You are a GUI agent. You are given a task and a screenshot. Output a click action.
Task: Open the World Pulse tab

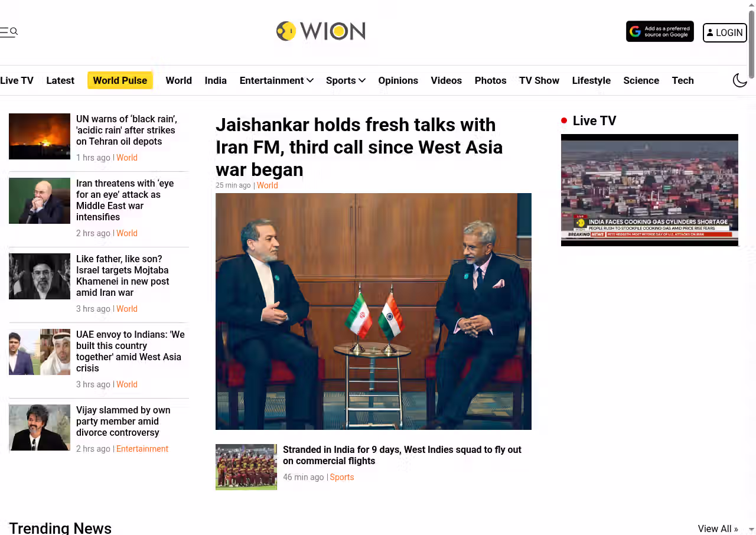[x=120, y=80]
